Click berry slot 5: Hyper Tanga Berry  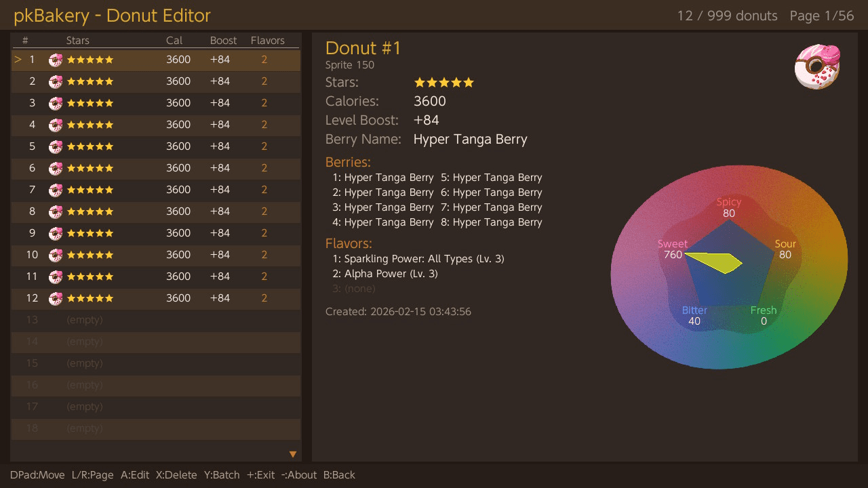coord(492,178)
